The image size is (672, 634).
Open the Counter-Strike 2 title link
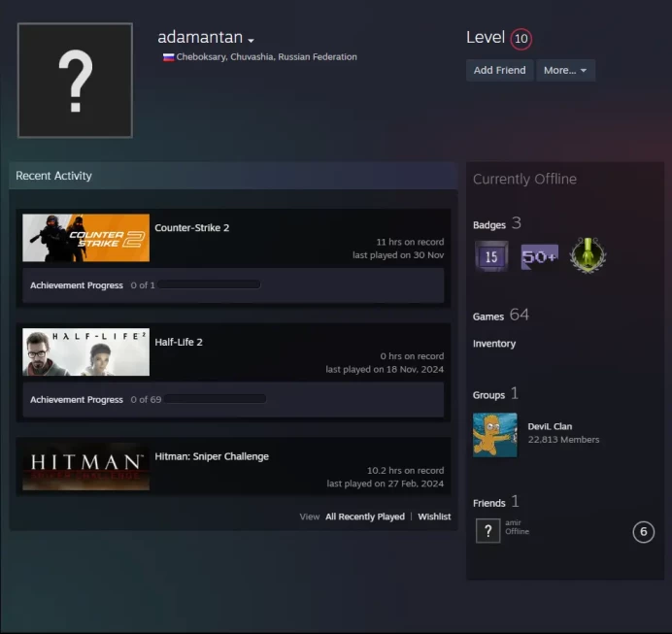tap(192, 228)
